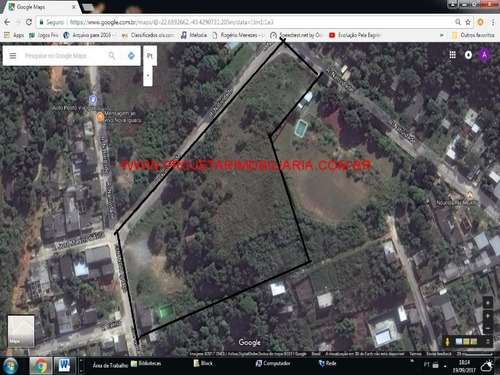Zoom out with minus button
Image resolution: width=500 pixels, height=375 pixels.
click(488, 328)
